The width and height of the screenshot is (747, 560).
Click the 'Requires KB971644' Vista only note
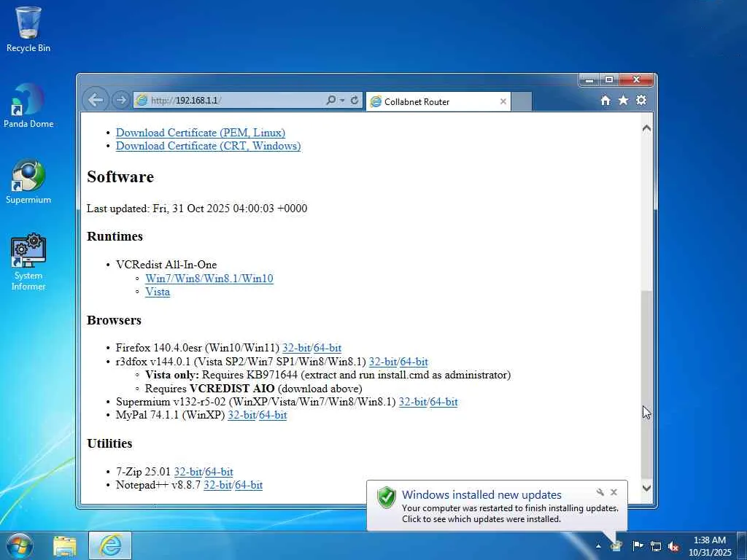[x=328, y=375]
